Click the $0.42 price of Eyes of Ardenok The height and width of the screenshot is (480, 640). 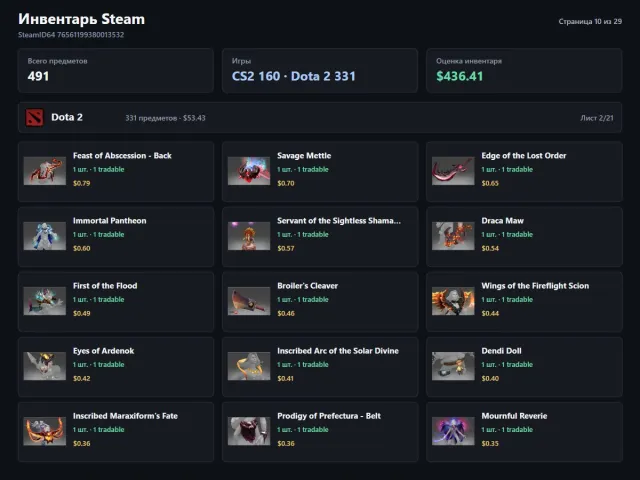pos(82,378)
